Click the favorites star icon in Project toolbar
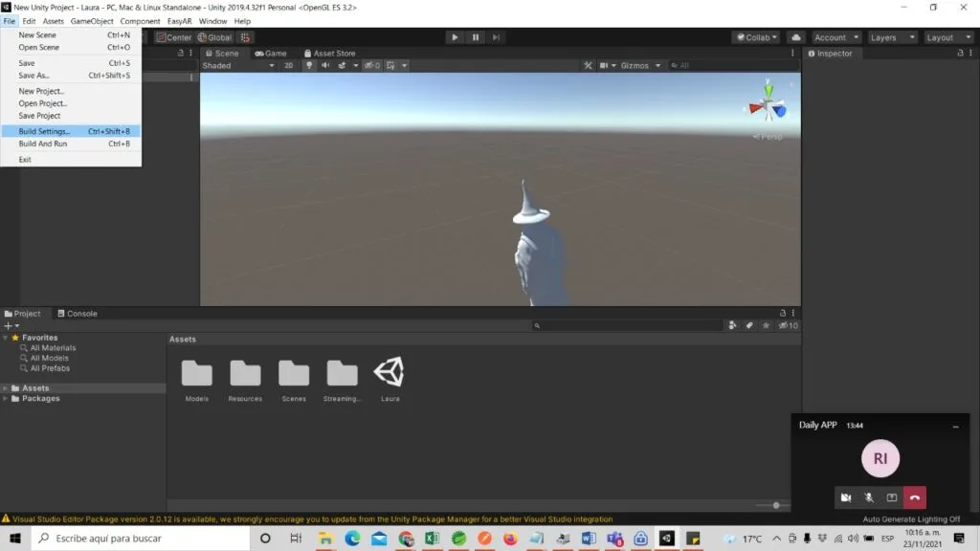Viewport: 980px width, 551px height. [766, 325]
